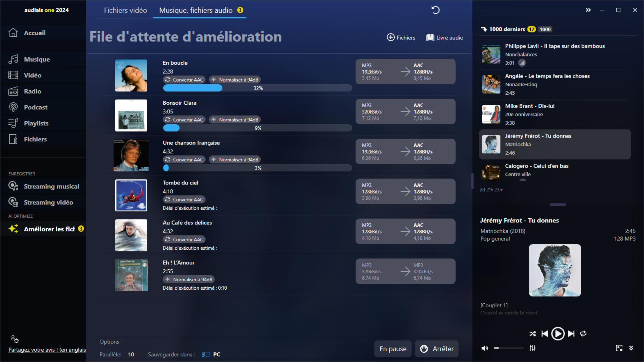Select Calogero - Celui d'en bas track

(555, 171)
